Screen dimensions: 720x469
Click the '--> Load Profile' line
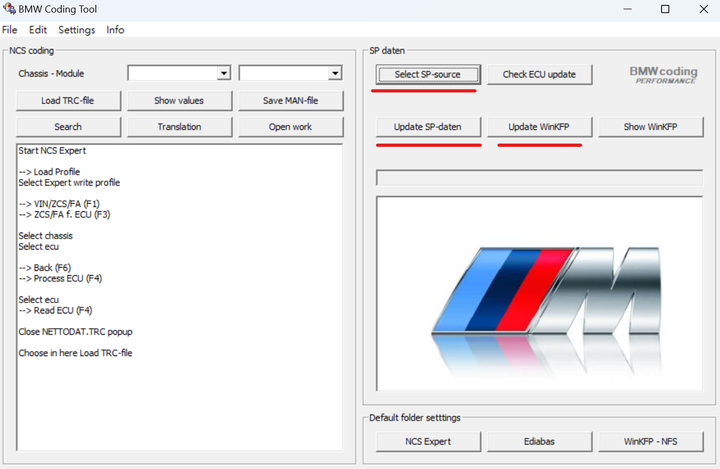pos(49,172)
